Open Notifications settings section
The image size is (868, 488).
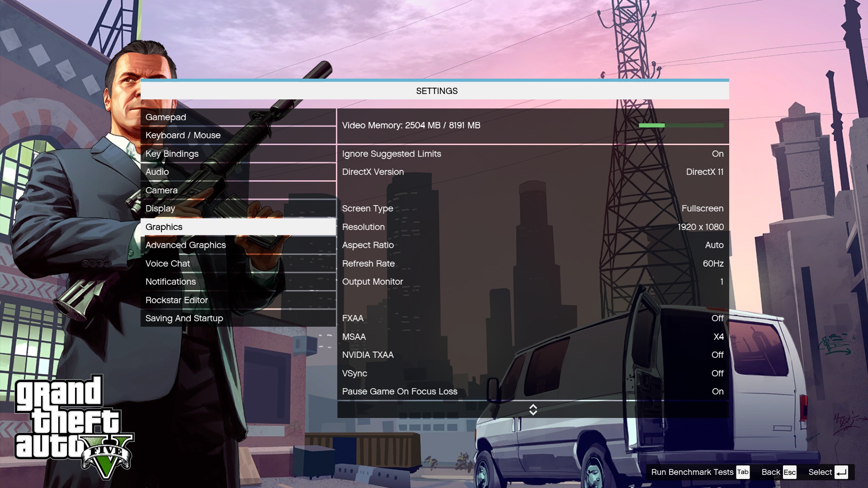(x=170, y=281)
